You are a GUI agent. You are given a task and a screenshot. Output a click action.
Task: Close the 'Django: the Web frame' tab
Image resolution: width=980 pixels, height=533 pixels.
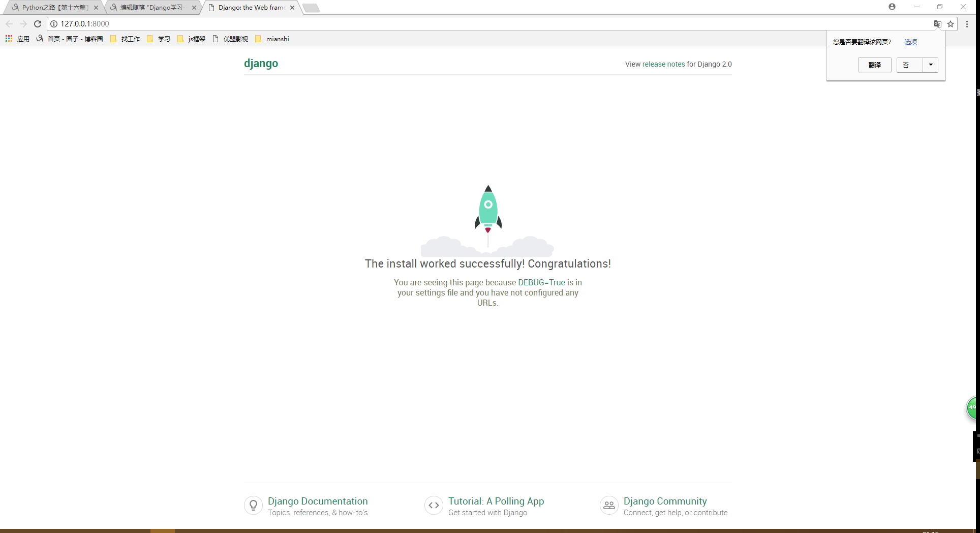(x=292, y=8)
